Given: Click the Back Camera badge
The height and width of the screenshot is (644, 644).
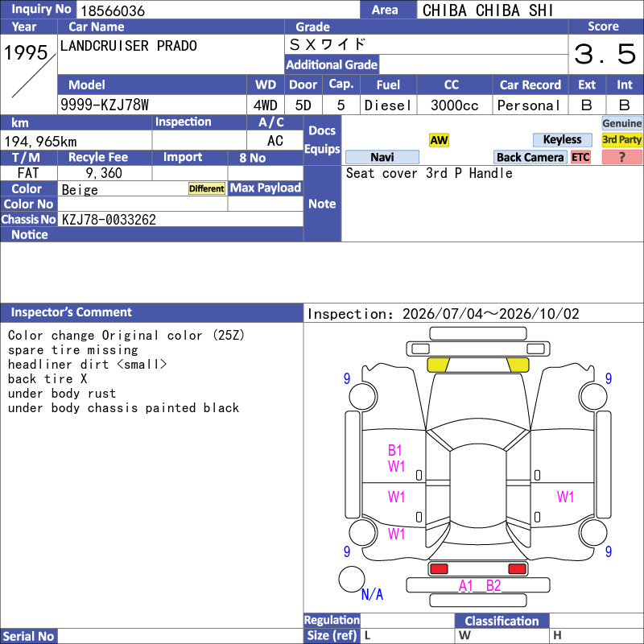Looking at the screenshot, I should coord(530,157).
